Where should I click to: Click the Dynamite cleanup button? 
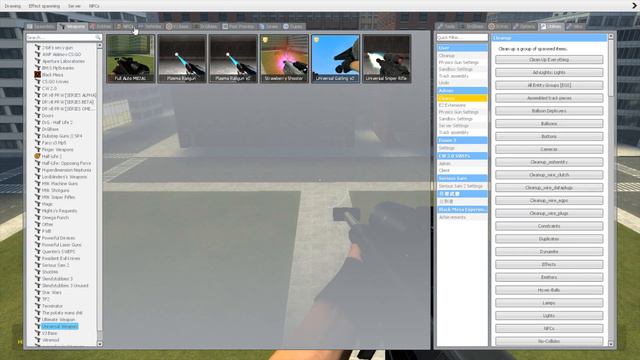(549, 252)
